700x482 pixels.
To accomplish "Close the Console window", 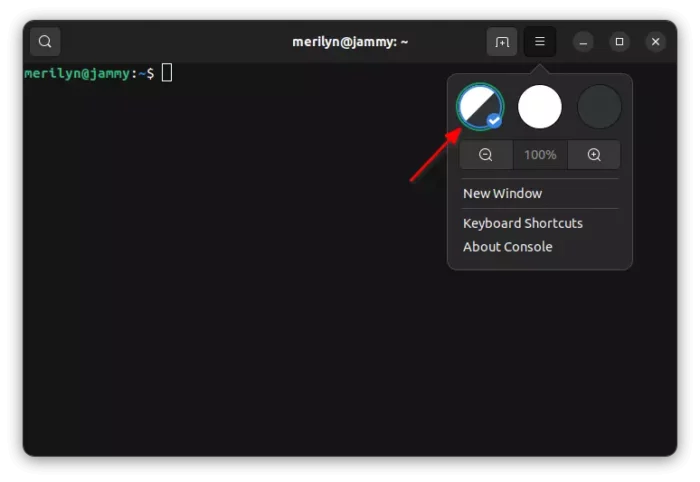I will (655, 42).
